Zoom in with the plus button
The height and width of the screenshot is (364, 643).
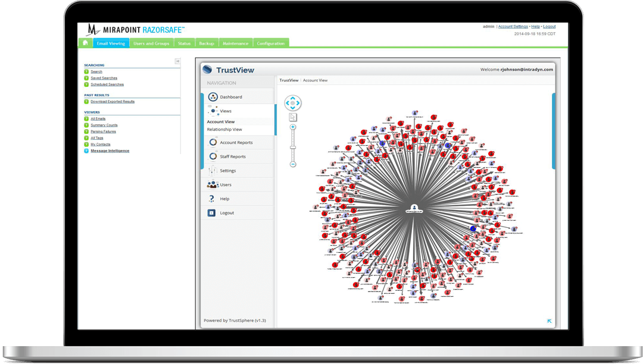pyautogui.click(x=293, y=127)
